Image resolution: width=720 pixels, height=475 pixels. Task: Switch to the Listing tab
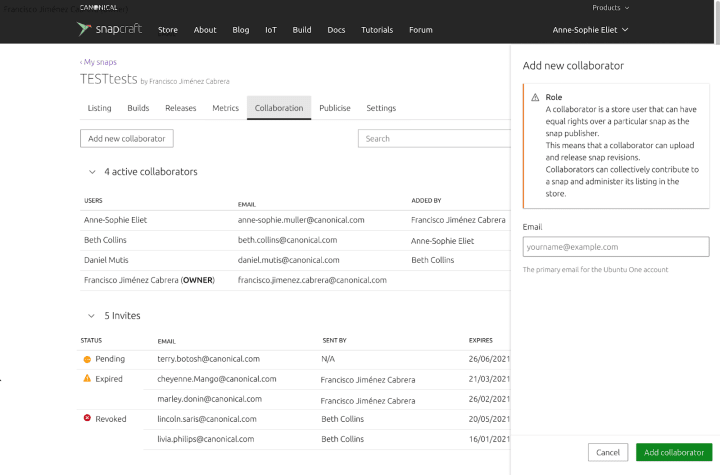click(x=100, y=108)
